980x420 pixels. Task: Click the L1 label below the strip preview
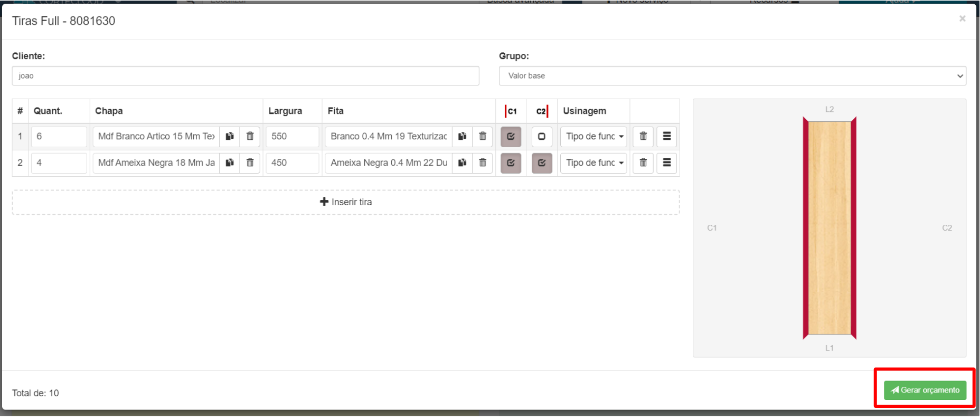click(830, 348)
